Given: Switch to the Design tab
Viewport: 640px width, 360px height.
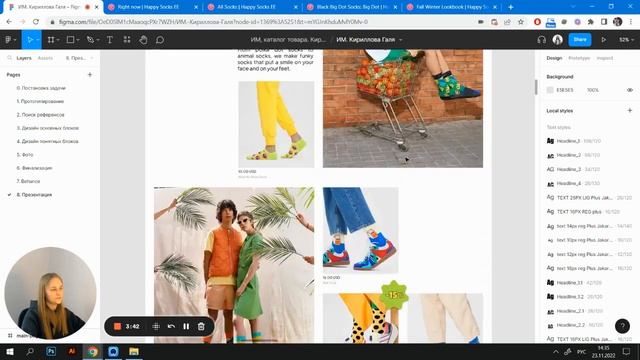Looking at the screenshot, I should click(554, 58).
